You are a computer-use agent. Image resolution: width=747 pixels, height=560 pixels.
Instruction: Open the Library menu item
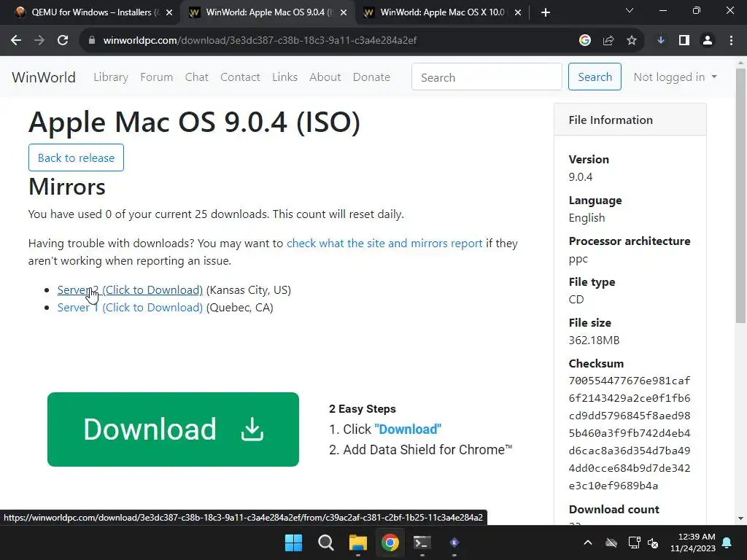pyautogui.click(x=111, y=77)
